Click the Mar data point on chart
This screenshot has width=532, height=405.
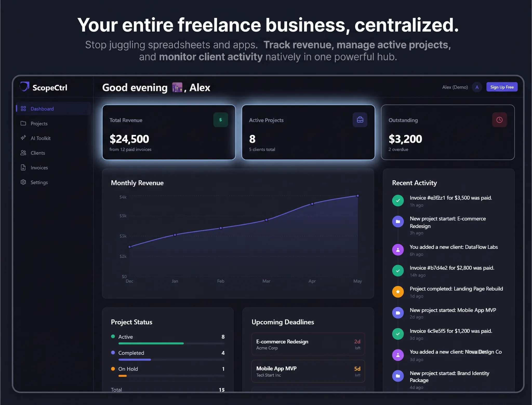tap(266, 220)
